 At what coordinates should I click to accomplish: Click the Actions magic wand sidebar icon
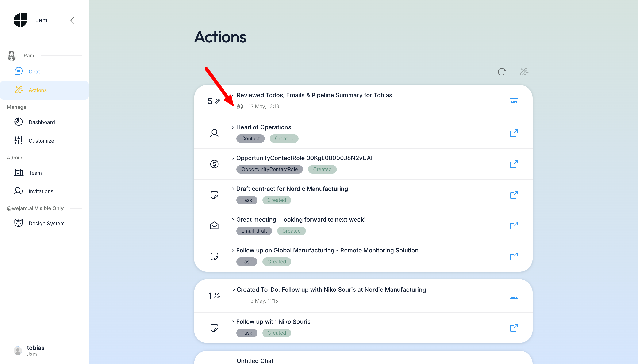(19, 90)
